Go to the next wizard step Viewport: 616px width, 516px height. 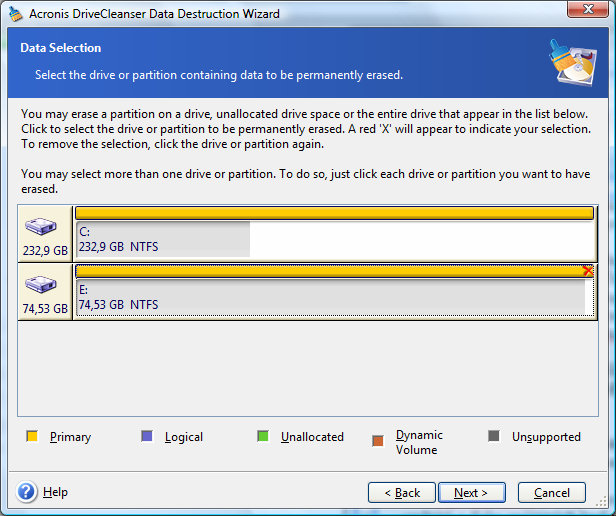tap(472, 492)
